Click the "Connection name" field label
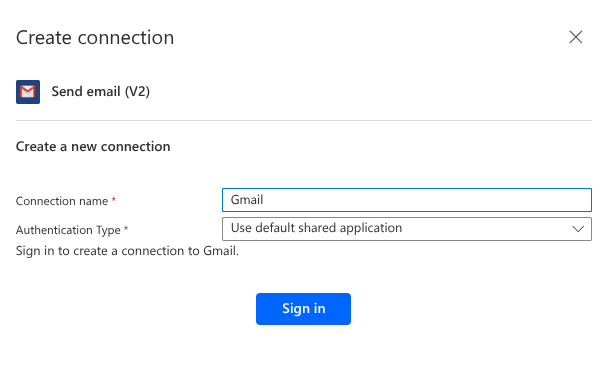610x382 pixels. point(62,201)
